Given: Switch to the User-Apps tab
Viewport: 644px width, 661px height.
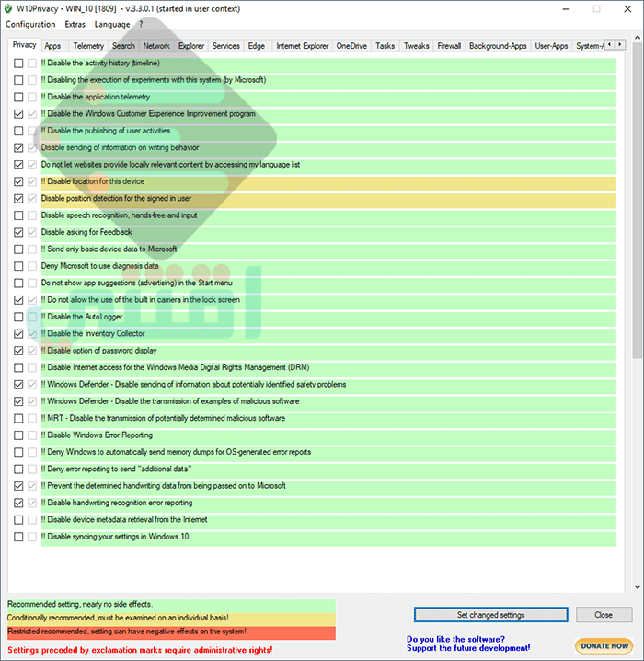Looking at the screenshot, I should [x=551, y=46].
